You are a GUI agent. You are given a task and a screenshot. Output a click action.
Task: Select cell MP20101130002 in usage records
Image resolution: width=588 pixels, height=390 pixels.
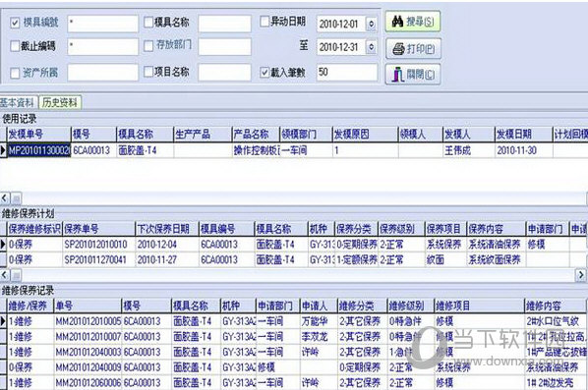pos(39,150)
